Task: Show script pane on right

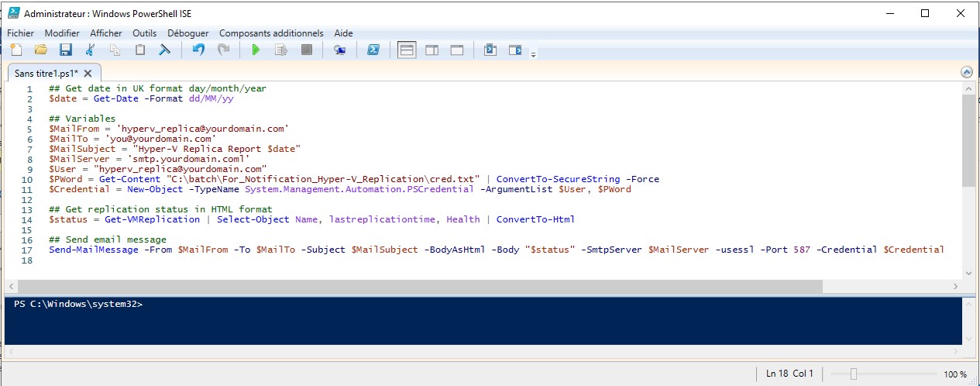Action: point(432,50)
